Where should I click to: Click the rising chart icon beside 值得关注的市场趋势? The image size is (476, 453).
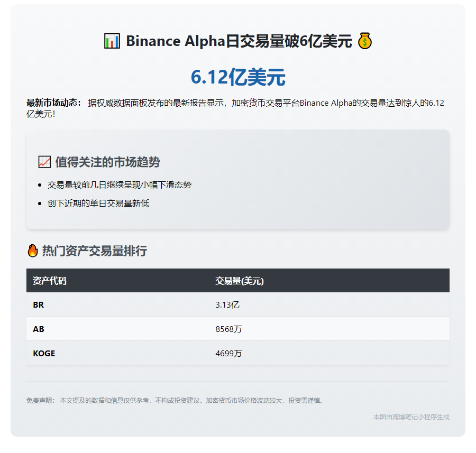click(x=44, y=162)
